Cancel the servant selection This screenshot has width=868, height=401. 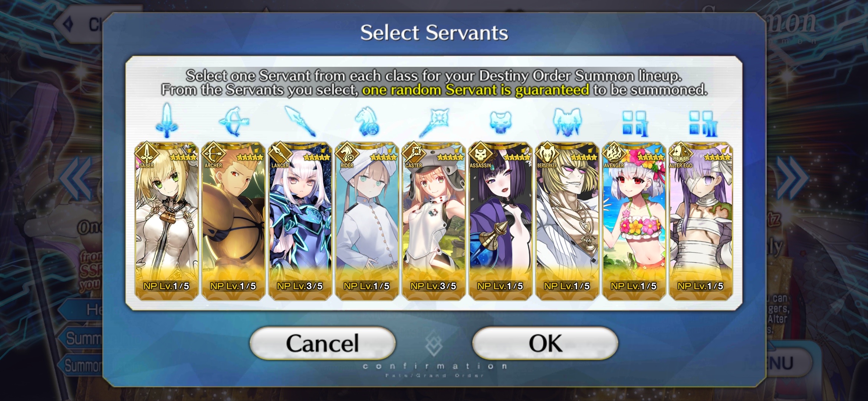(x=323, y=343)
